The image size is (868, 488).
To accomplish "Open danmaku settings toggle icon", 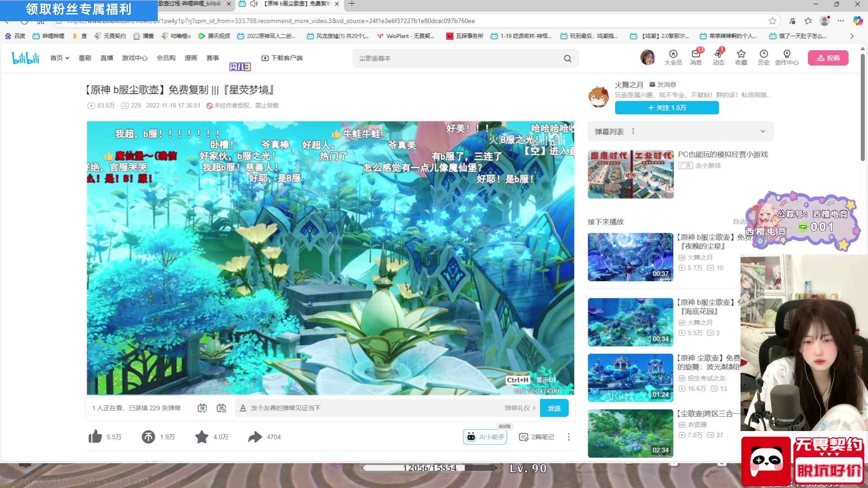I will click(x=221, y=408).
